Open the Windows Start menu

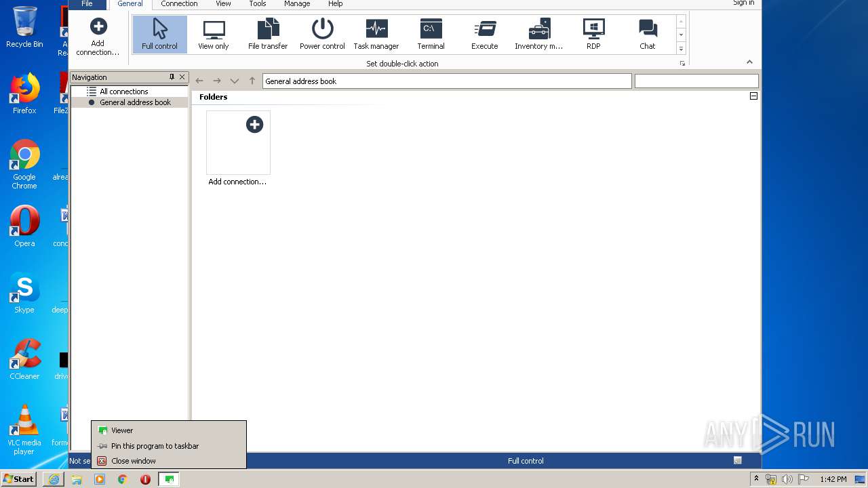pyautogui.click(x=19, y=479)
